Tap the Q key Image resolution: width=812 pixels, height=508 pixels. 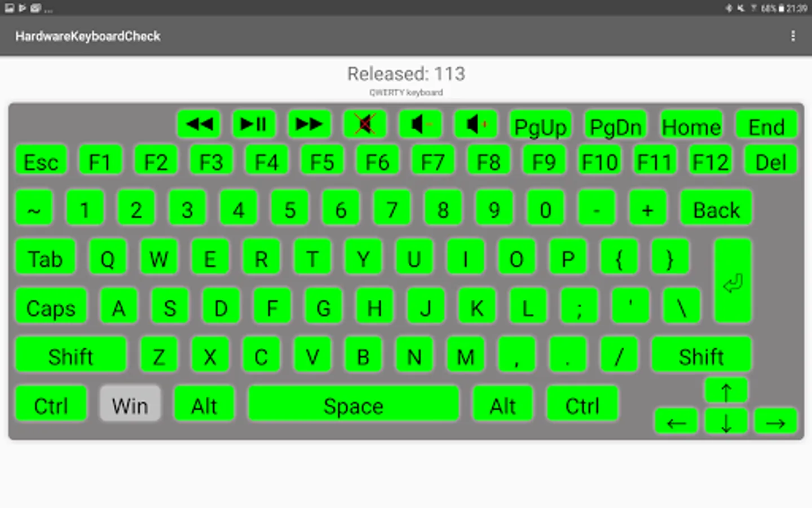coord(107,257)
